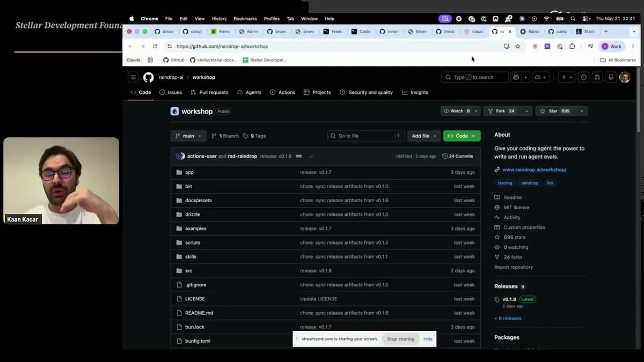This screenshot has height=362, width=644.
Task: Open the Chrome extensions puzzle icon
Action: [x=572, y=47]
